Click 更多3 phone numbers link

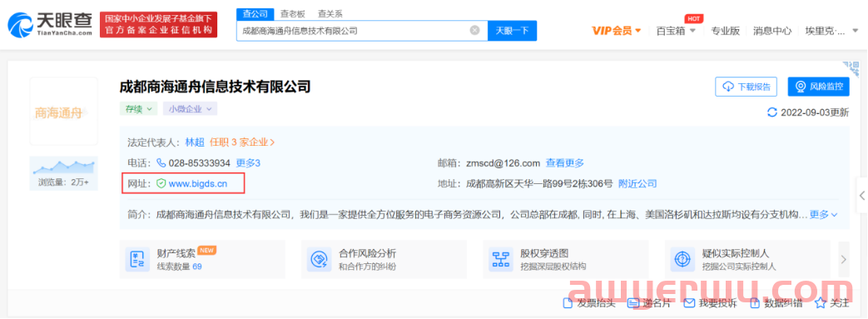coord(248,162)
